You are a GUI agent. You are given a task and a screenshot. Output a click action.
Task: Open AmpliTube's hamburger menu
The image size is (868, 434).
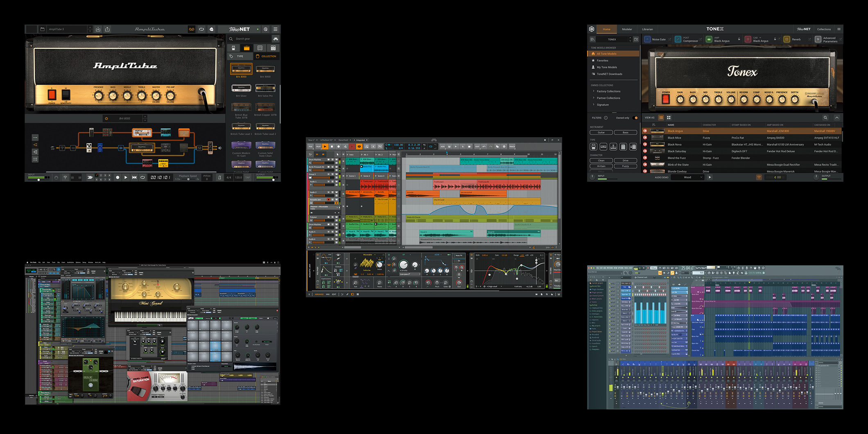pyautogui.click(x=276, y=29)
